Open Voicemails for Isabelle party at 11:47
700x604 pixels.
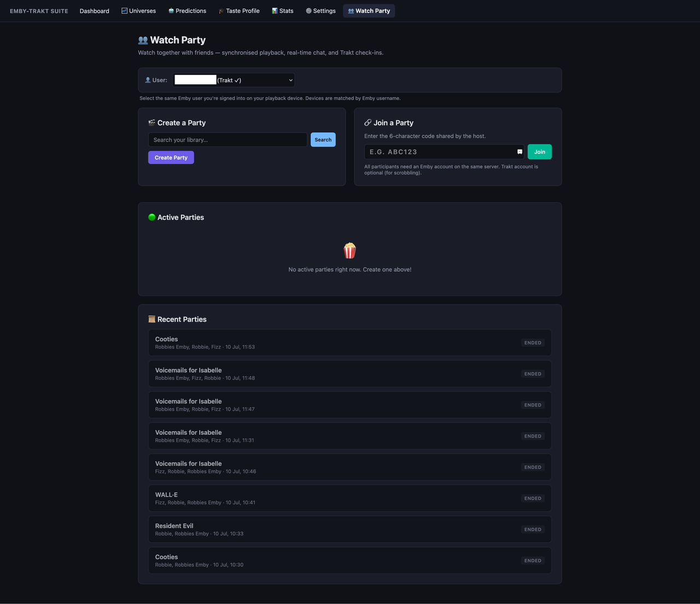click(350, 405)
